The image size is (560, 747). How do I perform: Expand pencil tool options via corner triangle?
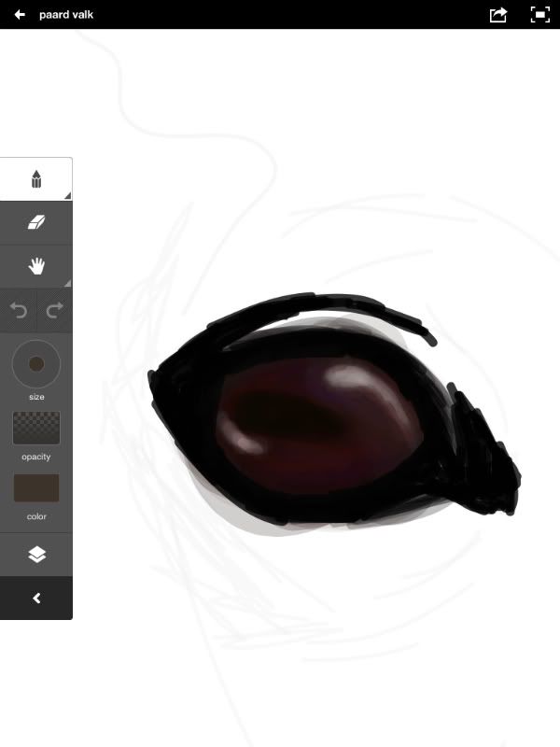click(67, 194)
